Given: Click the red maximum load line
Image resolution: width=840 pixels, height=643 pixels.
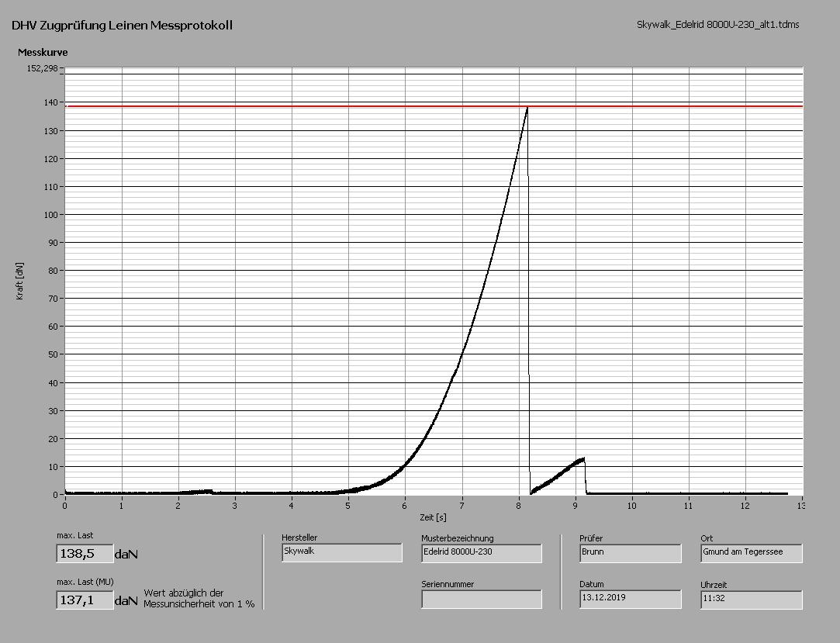Looking at the screenshot, I should tap(434, 106).
